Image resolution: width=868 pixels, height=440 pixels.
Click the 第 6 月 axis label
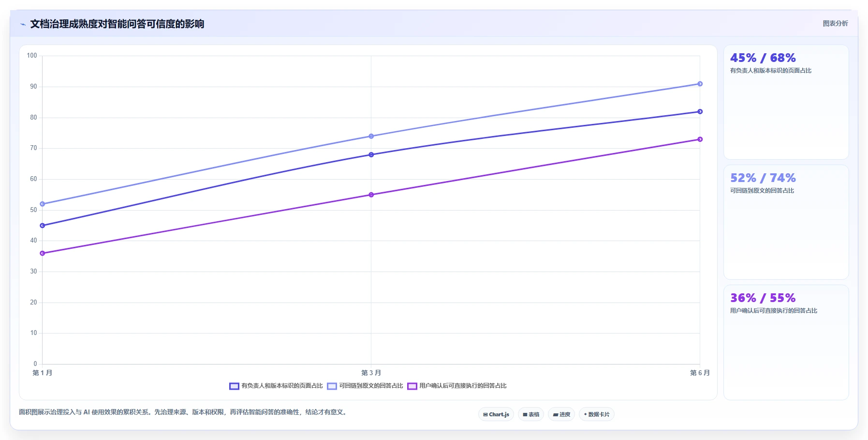pyautogui.click(x=700, y=373)
